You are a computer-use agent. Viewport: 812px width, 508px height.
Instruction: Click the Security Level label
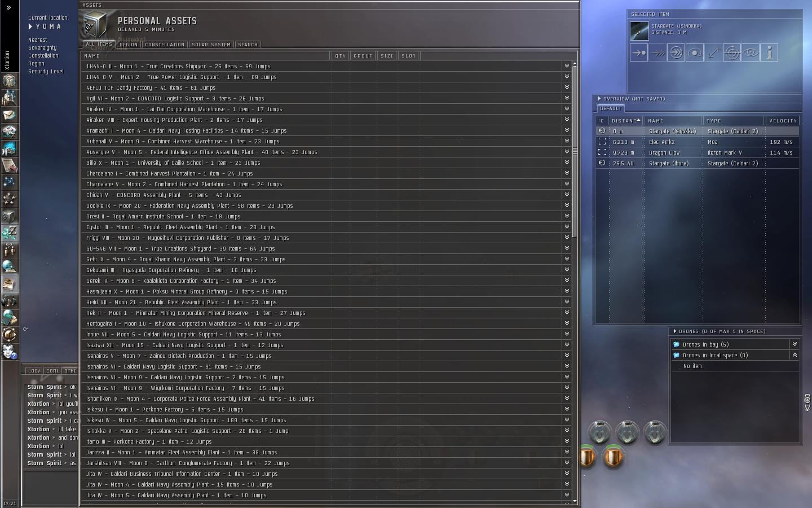click(46, 72)
